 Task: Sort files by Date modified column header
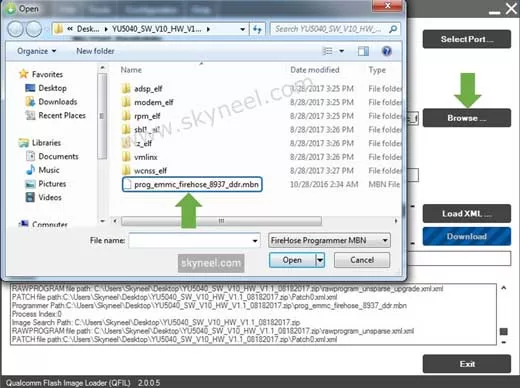(x=315, y=70)
